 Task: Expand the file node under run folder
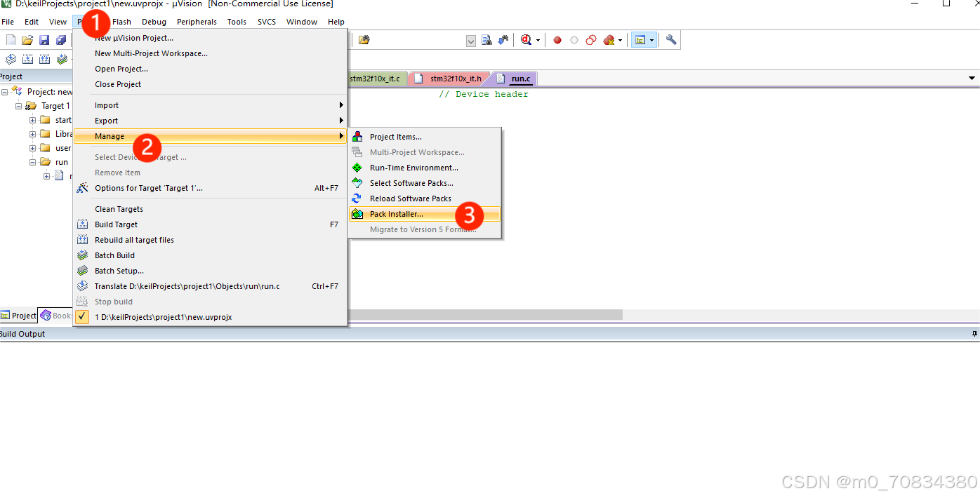pyautogui.click(x=46, y=176)
